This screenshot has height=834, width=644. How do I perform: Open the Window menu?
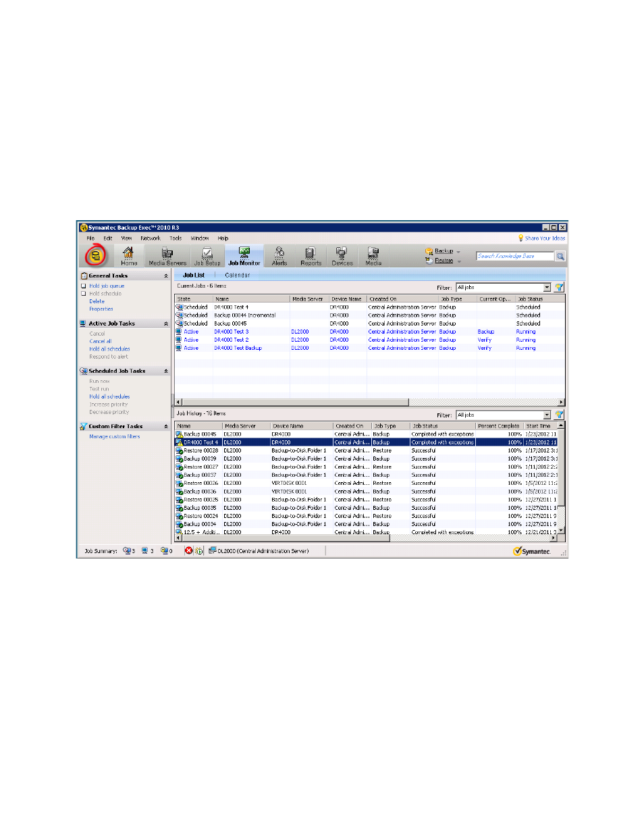(x=200, y=238)
